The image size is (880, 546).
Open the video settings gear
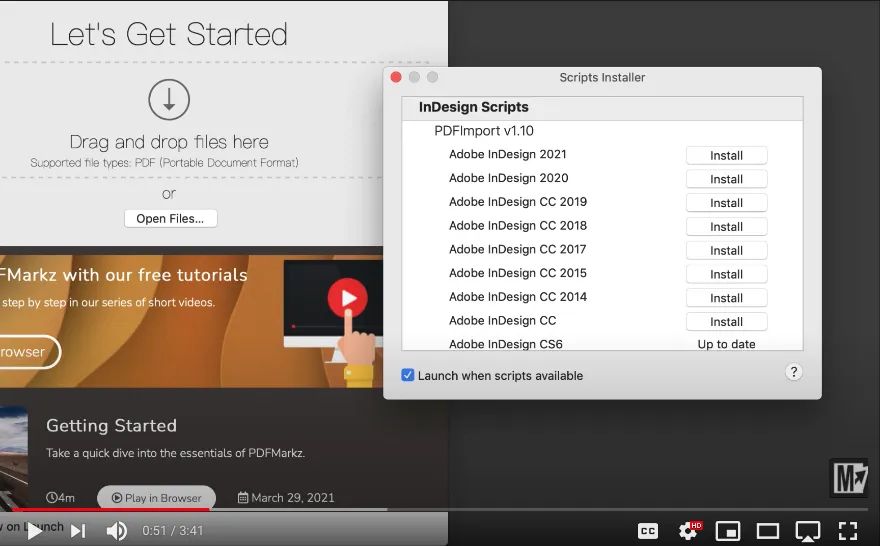(689, 530)
